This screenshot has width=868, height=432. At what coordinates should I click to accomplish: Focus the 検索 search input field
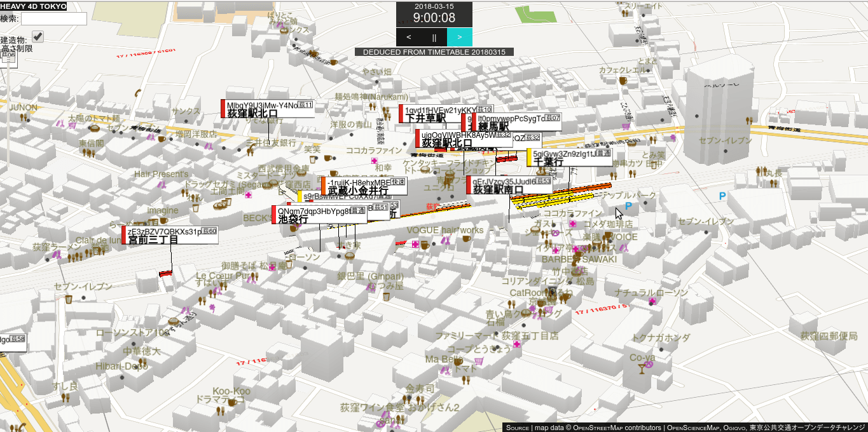coord(53,18)
